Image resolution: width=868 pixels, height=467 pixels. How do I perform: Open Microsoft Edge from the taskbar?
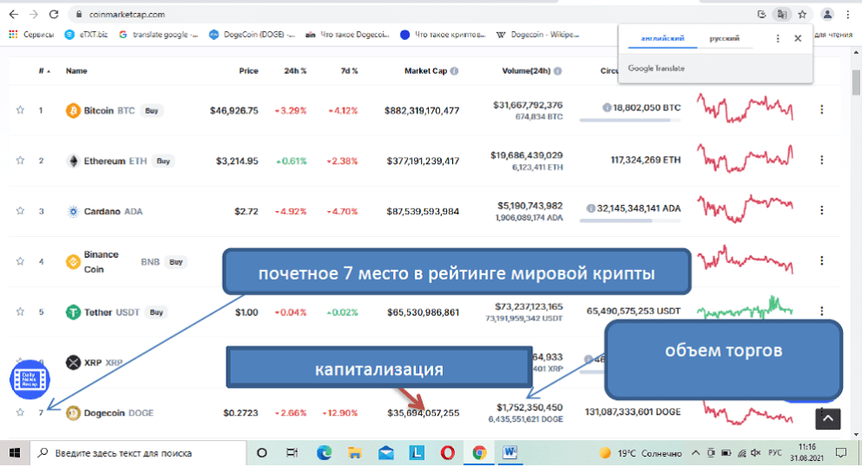click(324, 453)
